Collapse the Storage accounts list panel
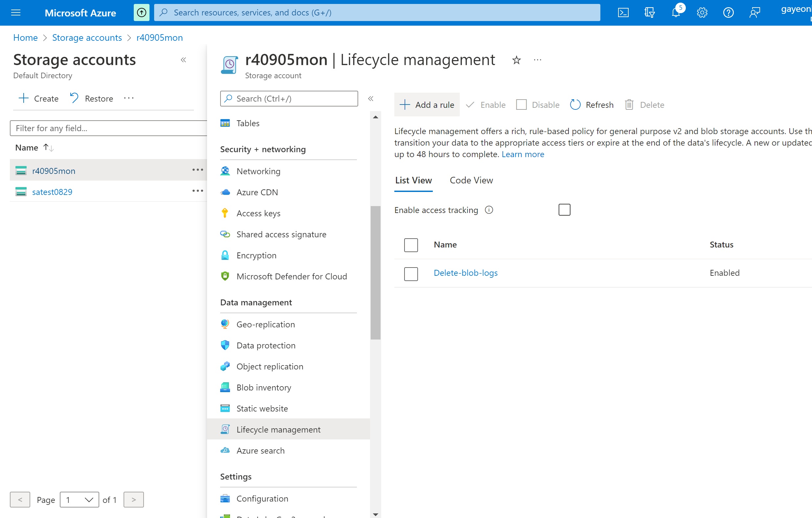 (x=183, y=60)
